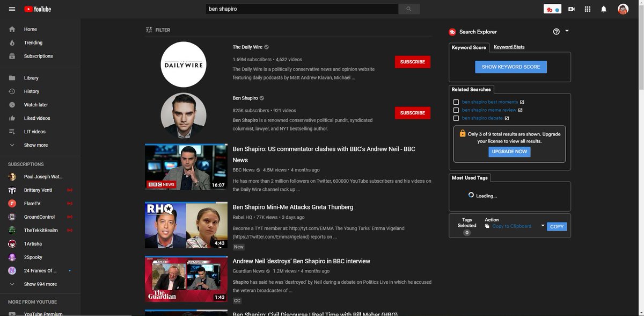
Task: Subscribe to the Ben Shapiro channel
Action: click(x=413, y=113)
